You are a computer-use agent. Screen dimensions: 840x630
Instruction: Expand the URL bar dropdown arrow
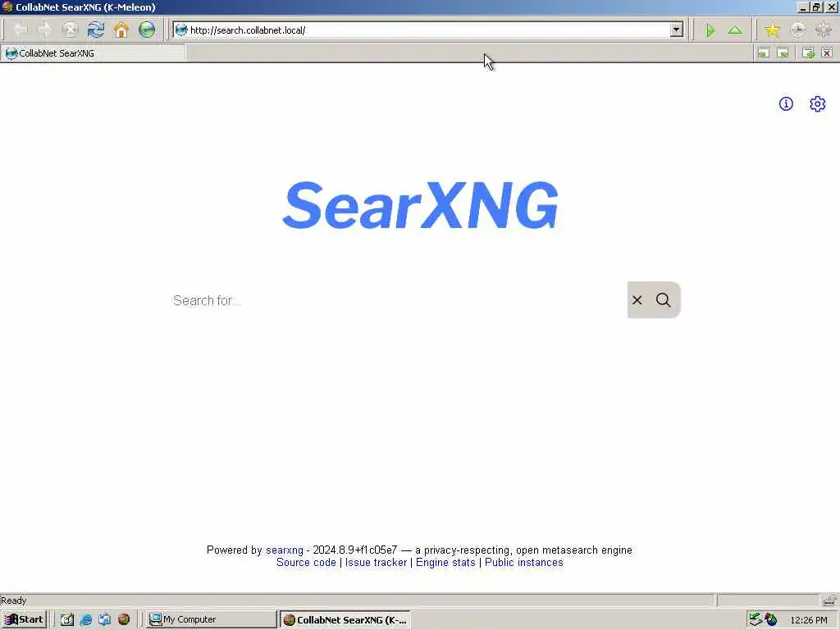pos(677,30)
